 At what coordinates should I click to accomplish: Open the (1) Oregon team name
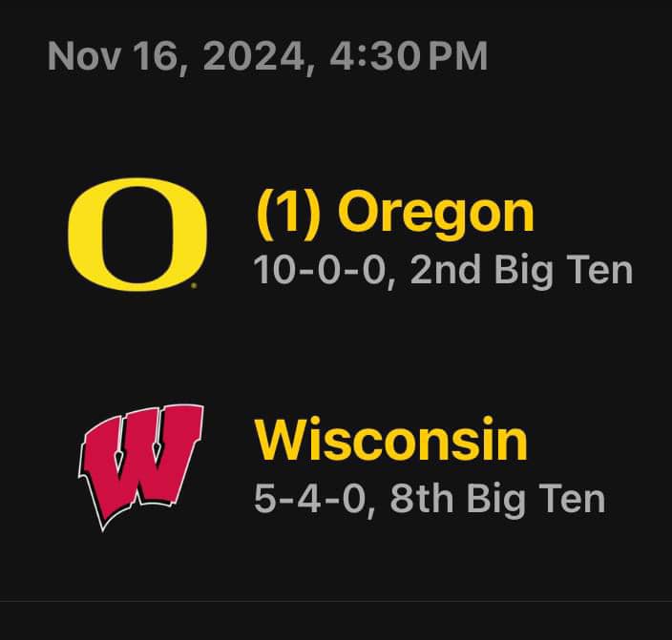(x=395, y=213)
